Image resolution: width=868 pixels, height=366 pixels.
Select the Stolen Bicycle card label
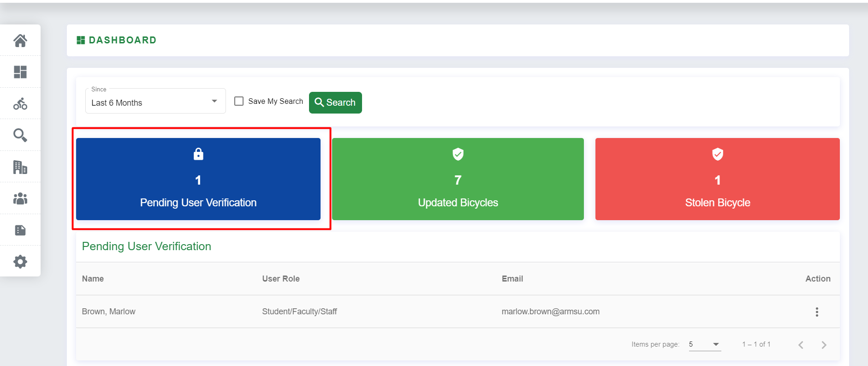(718, 203)
